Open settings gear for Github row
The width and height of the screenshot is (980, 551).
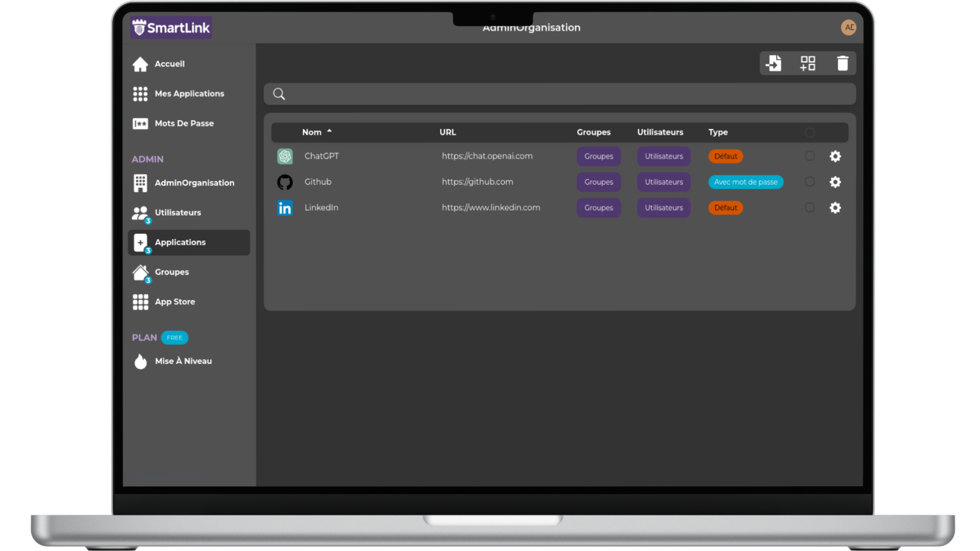click(835, 182)
